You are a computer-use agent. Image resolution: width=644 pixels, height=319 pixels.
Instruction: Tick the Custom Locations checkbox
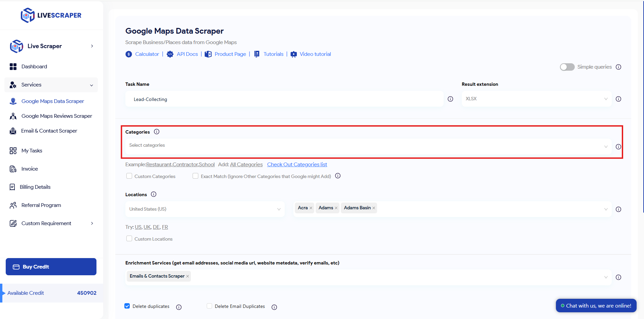129,239
